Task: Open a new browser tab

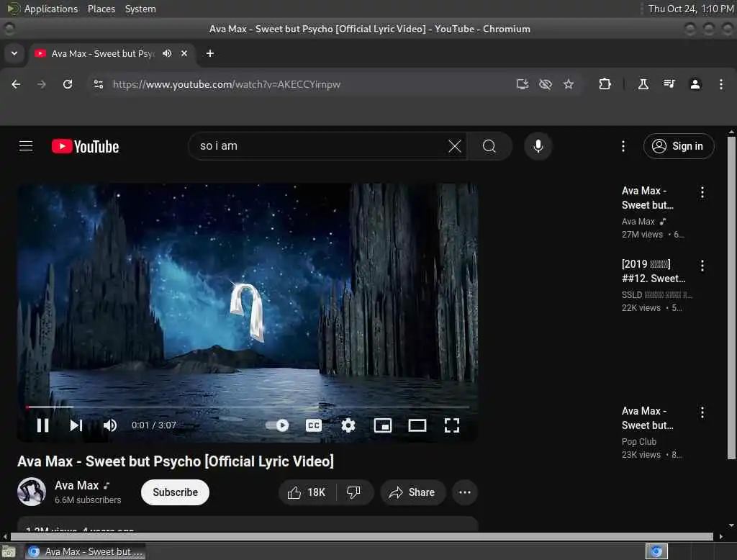Action: (210, 53)
